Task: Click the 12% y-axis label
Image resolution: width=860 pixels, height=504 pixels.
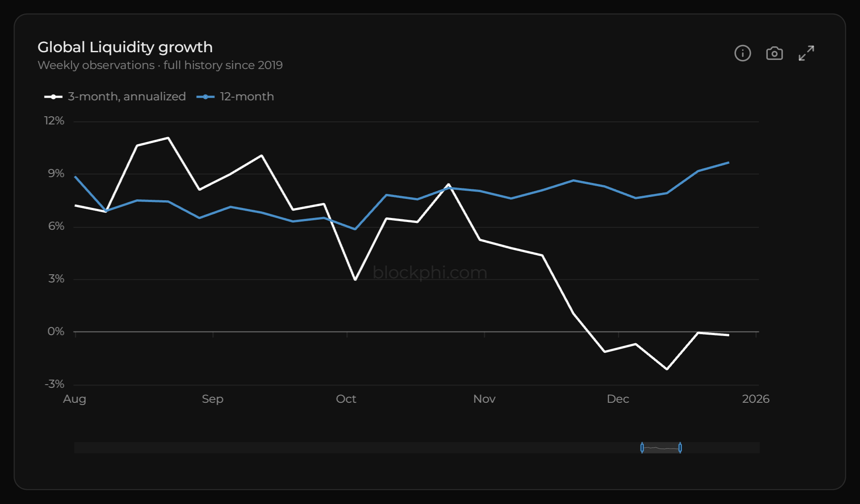Action: 54,121
